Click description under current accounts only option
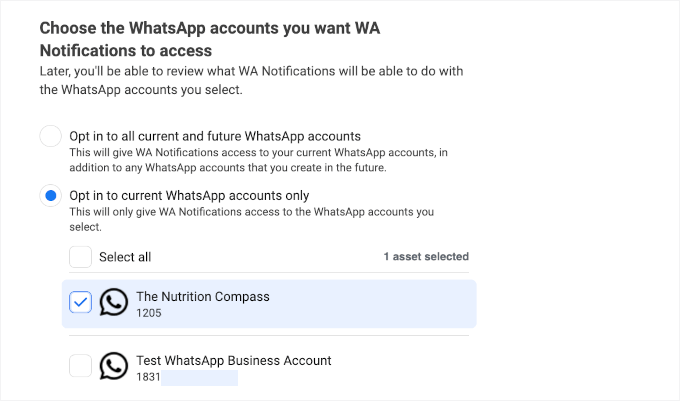 click(250, 219)
